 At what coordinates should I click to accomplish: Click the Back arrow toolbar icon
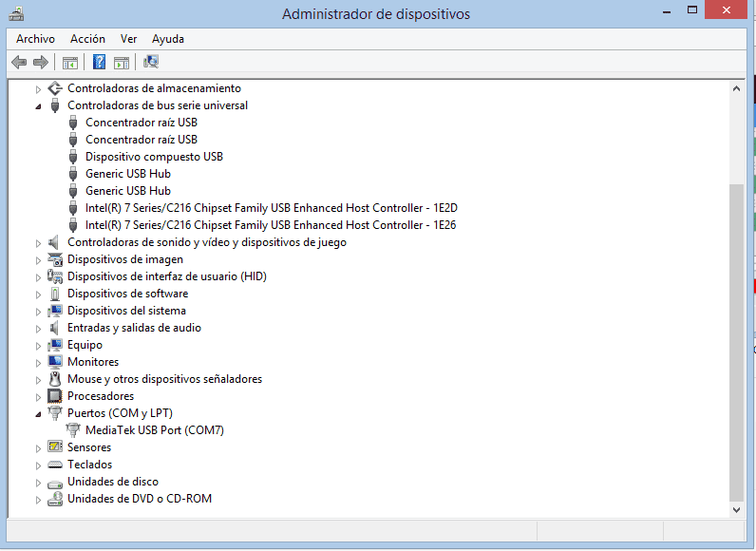19,62
